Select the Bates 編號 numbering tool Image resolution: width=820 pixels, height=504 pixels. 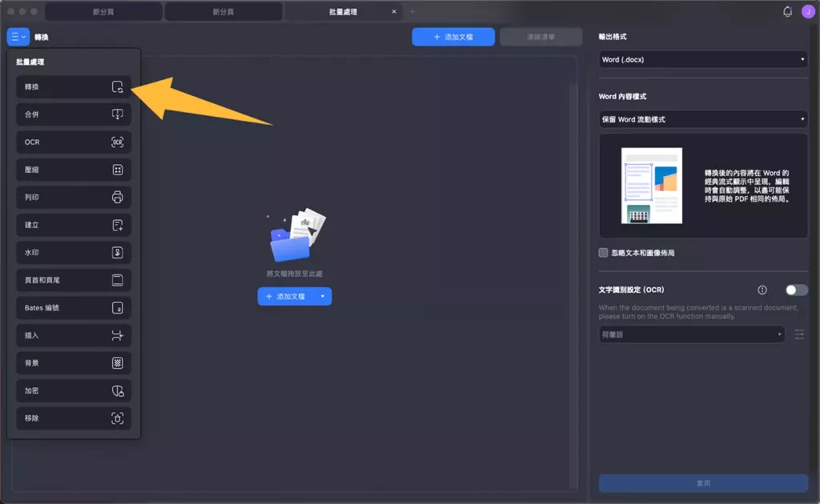pos(72,307)
